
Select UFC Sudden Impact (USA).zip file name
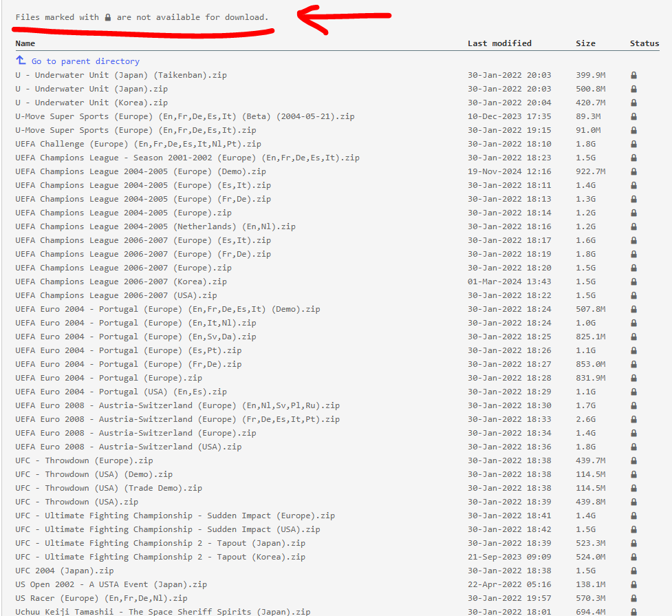[x=168, y=529]
